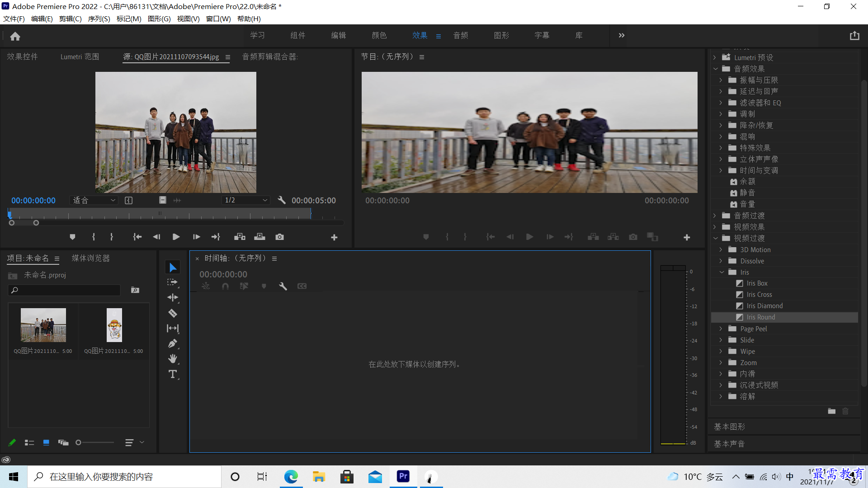Open the playback resolution 1/2 dropdown

point(246,200)
